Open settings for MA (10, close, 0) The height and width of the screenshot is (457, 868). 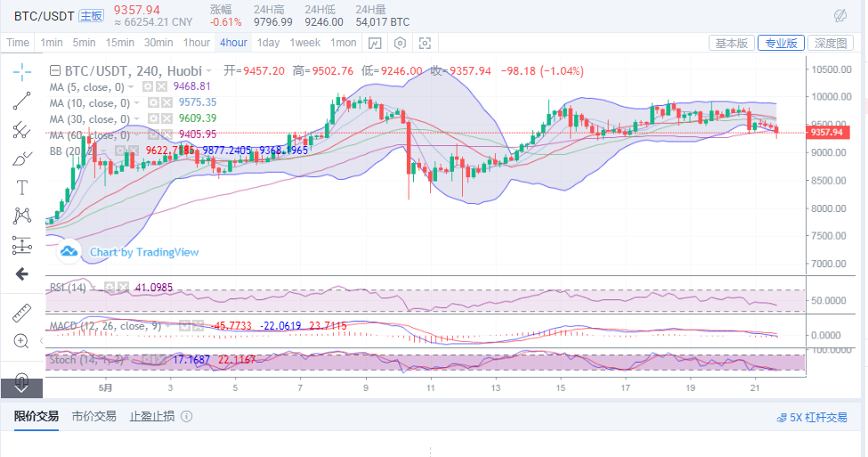152,103
